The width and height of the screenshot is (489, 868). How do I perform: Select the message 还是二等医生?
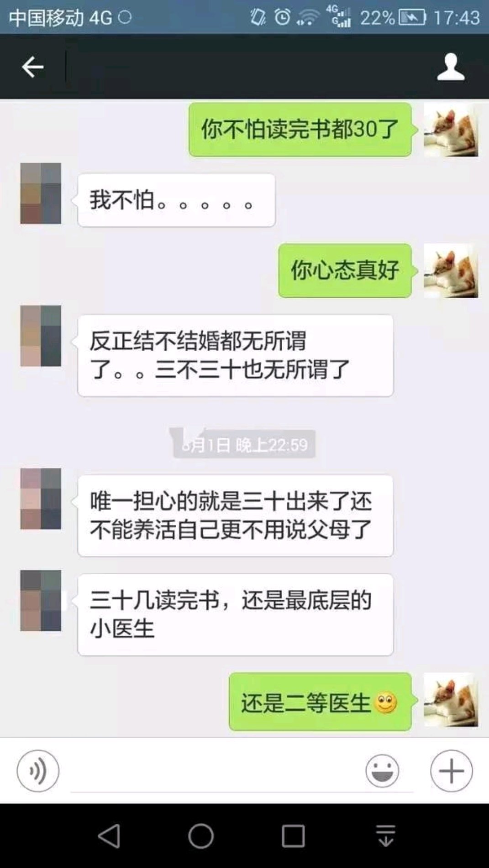tap(320, 702)
